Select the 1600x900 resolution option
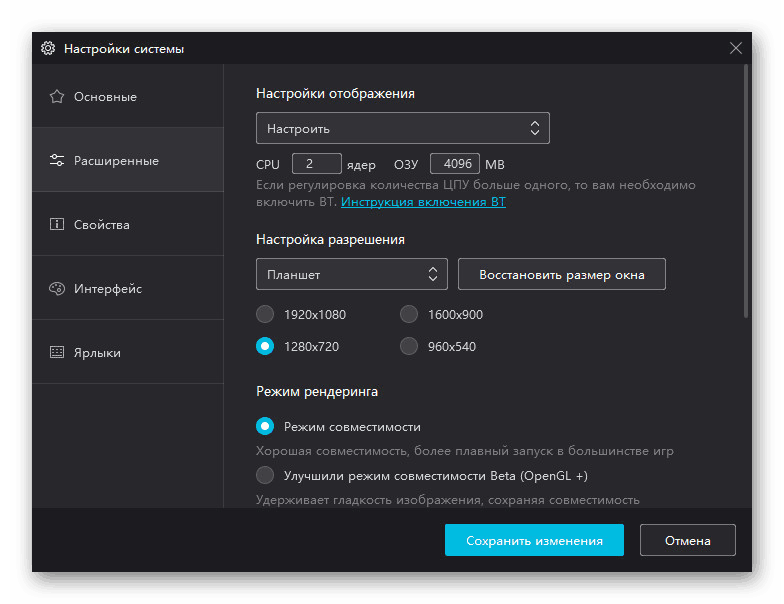The image size is (784, 604). [x=409, y=315]
